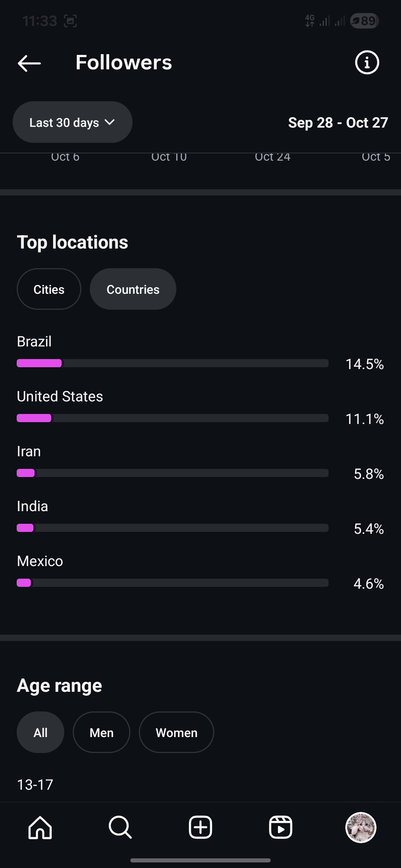This screenshot has width=401, height=868.
Task: Select the Countries filter chip
Action: click(x=133, y=289)
